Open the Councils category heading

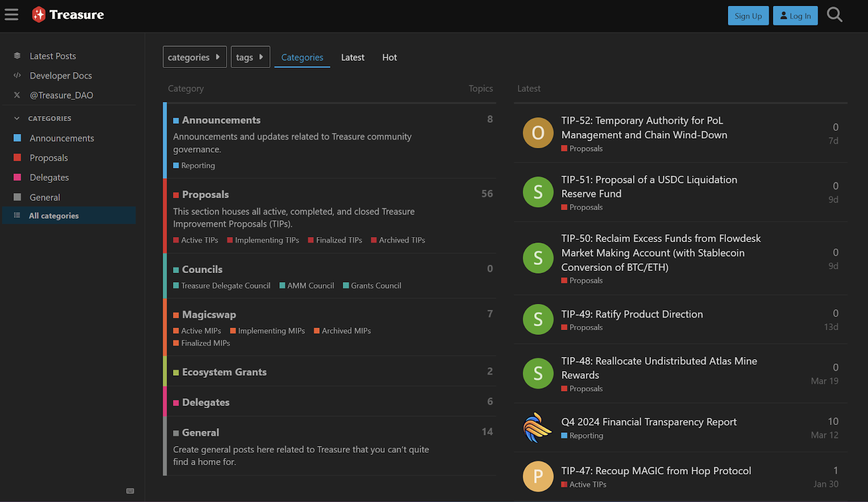202,269
